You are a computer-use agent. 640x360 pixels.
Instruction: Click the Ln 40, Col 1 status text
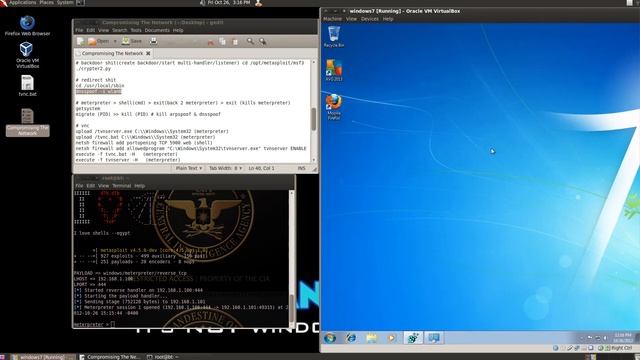262,168
